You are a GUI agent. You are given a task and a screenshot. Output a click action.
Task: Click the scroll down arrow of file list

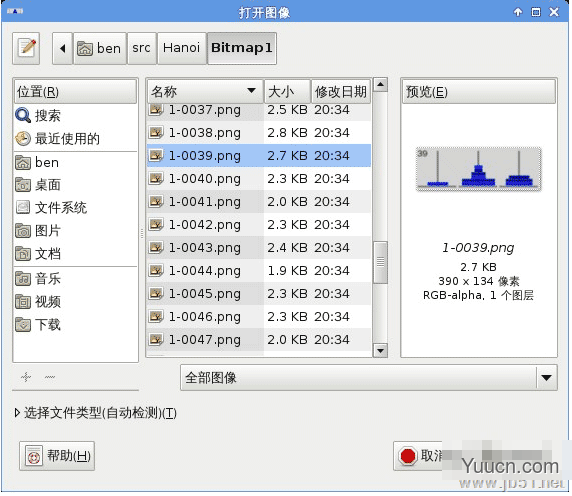(380, 351)
